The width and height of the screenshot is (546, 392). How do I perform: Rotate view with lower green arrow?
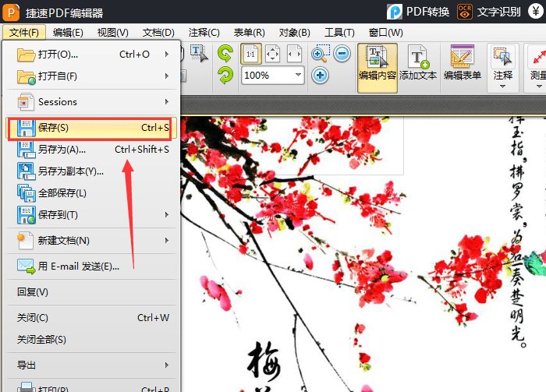pos(225,75)
